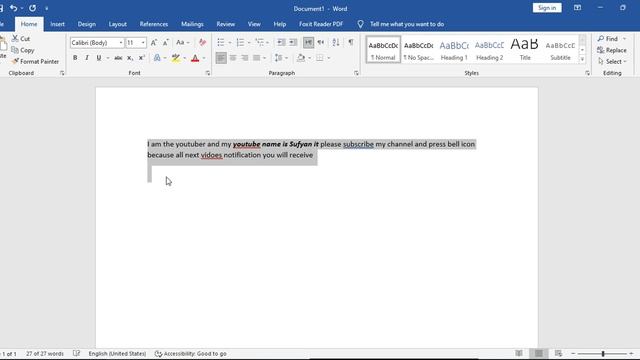Apply red font color swatch

point(195,58)
